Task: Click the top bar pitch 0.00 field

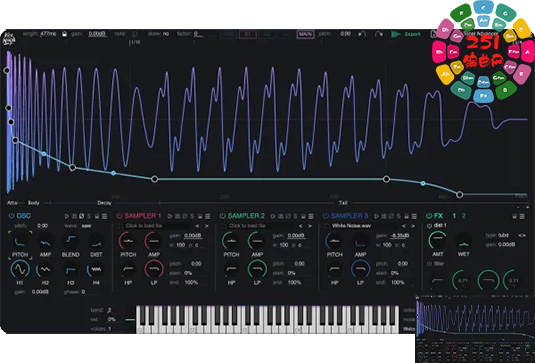Action: point(345,34)
